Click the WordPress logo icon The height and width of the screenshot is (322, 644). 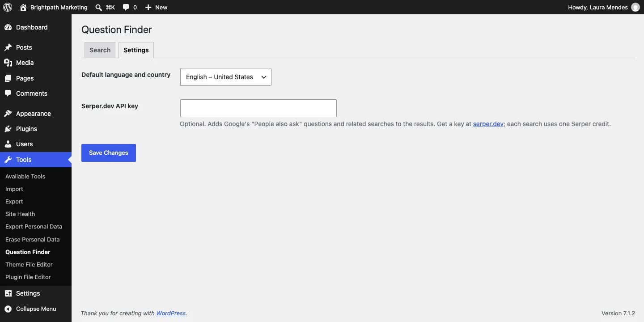8,7
